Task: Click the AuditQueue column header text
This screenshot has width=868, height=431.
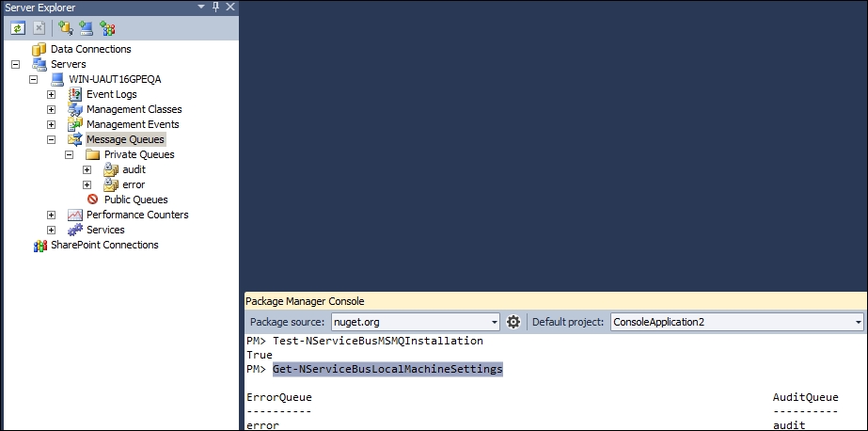Action: (x=805, y=397)
